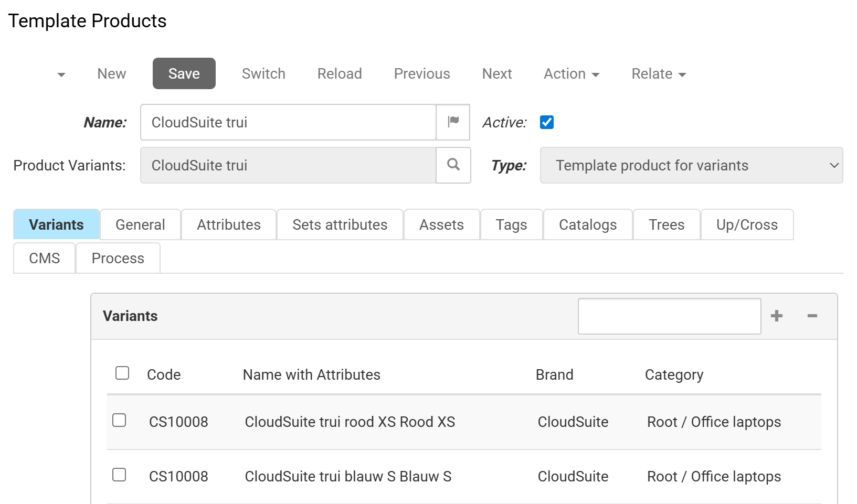Open the Process tab
Screen dimensions: 857x504
tap(118, 258)
